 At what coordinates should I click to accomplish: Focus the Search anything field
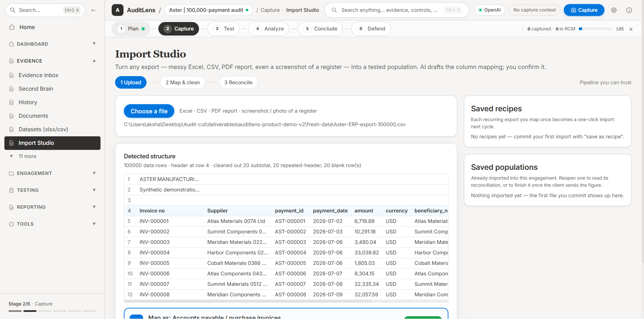click(397, 10)
